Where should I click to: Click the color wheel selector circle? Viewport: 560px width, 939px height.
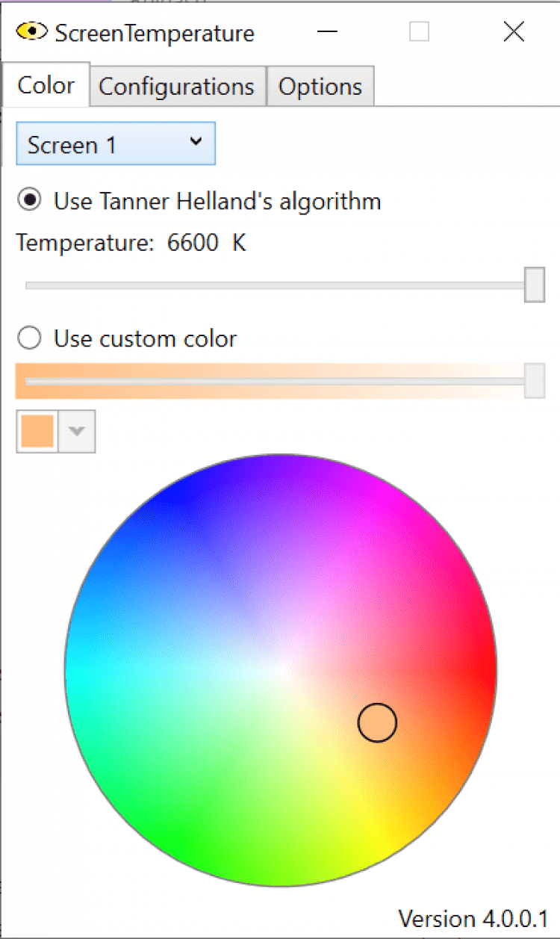[x=377, y=722]
